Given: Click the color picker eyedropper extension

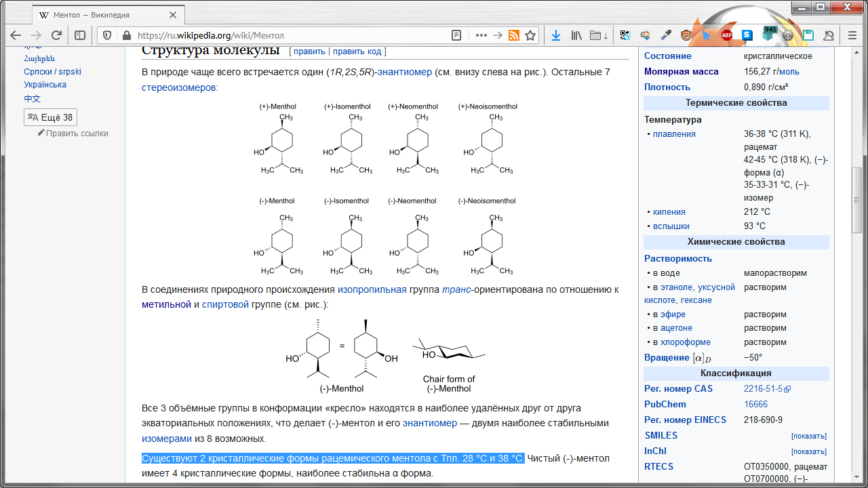Looking at the screenshot, I should [x=666, y=35].
